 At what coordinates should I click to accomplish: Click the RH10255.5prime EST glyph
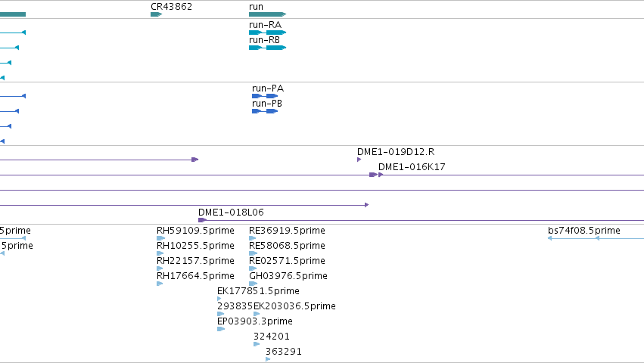click(160, 253)
